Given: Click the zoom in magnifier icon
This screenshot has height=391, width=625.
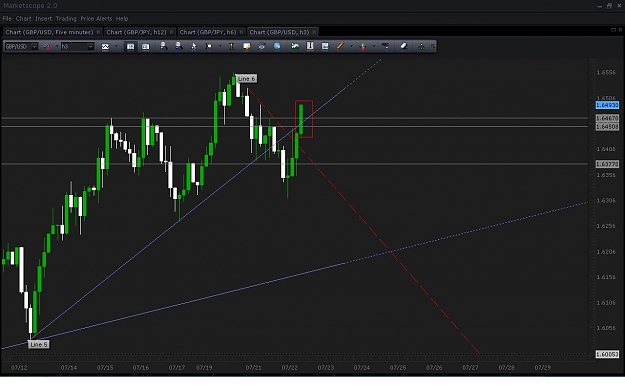Looking at the screenshot, I should tap(163, 46).
